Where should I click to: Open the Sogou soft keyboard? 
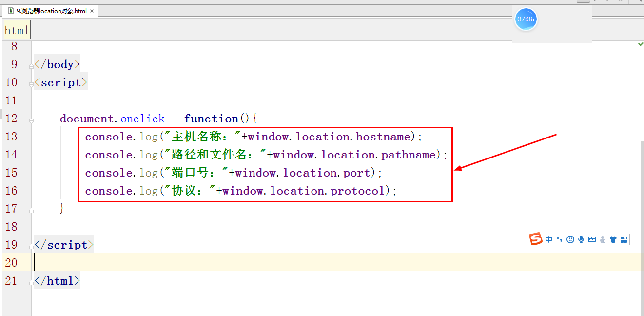(592, 239)
